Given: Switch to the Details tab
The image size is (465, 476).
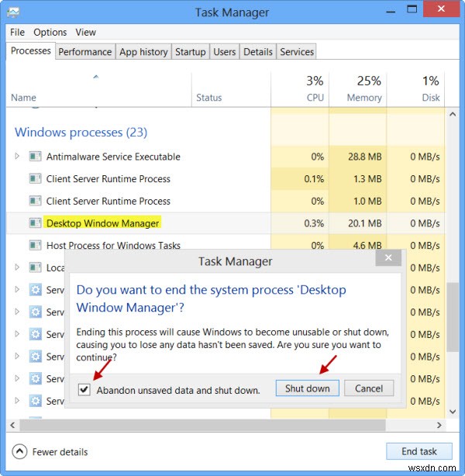Looking at the screenshot, I should 258,52.
